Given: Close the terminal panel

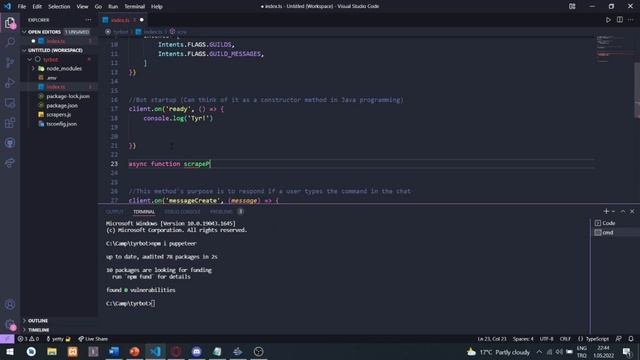Looking at the screenshot, I should click(632, 211).
